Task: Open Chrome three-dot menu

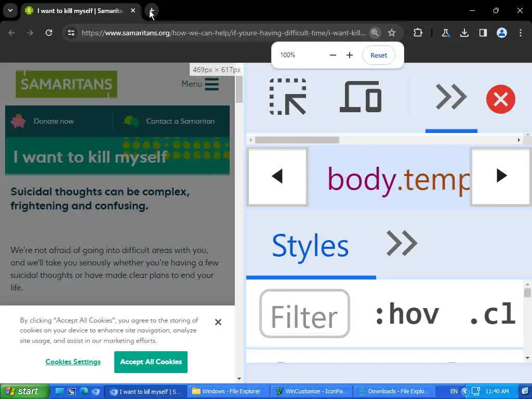Action: tap(521, 33)
